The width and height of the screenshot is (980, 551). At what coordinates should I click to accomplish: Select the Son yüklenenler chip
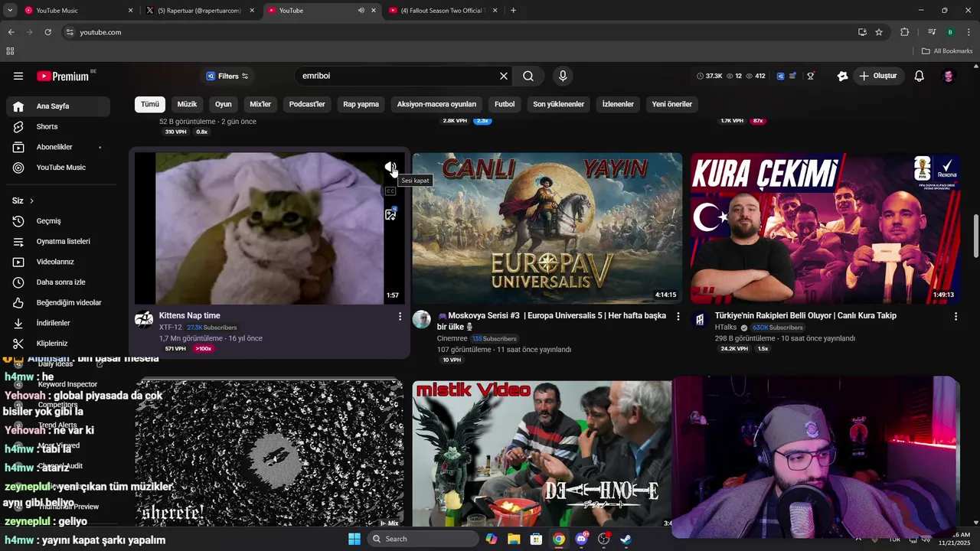coord(559,104)
